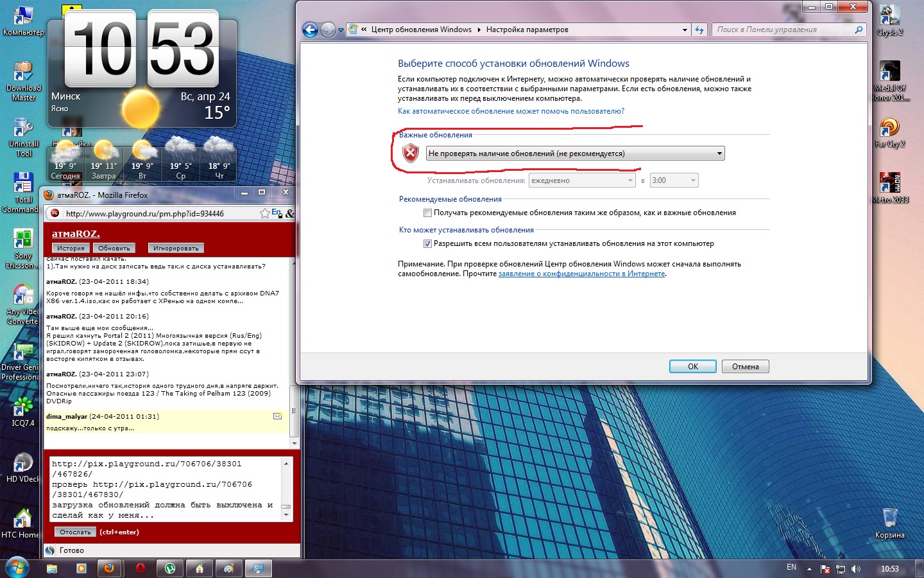Open the HD VDeck desktop shortcut
Screen dimensions: 924x578
pos(22,468)
